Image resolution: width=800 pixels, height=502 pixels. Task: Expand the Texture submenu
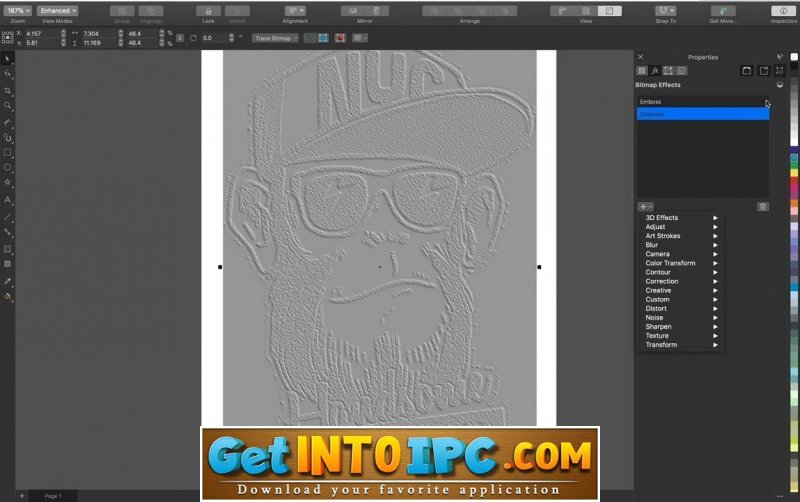tap(681, 336)
